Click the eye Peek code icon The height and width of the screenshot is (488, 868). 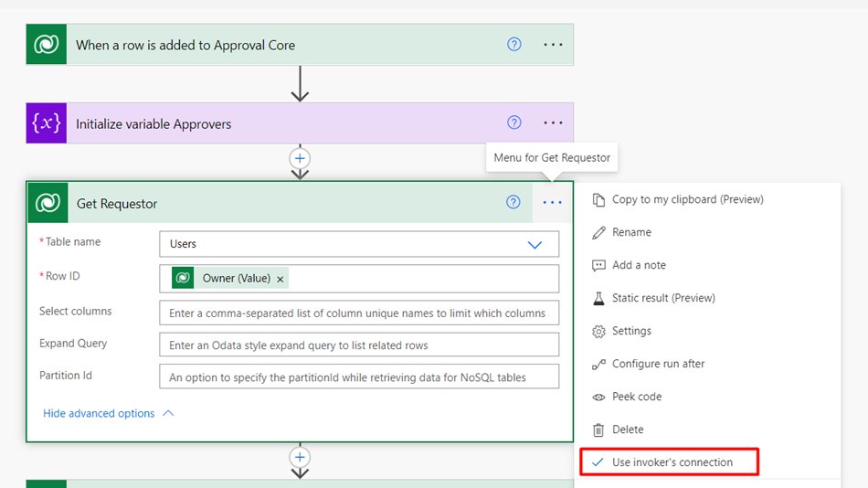click(x=598, y=398)
